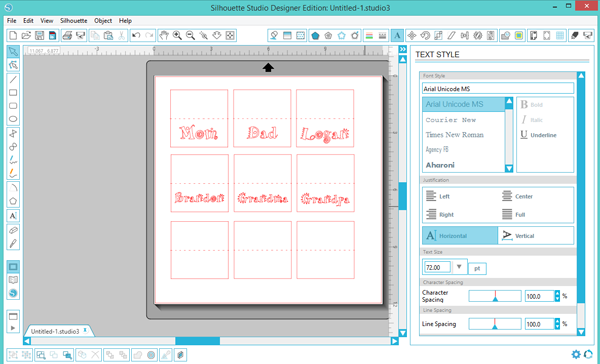This screenshot has height=364, width=600.
Task: Select the Draw an Ellipse tool
Action: [13, 119]
